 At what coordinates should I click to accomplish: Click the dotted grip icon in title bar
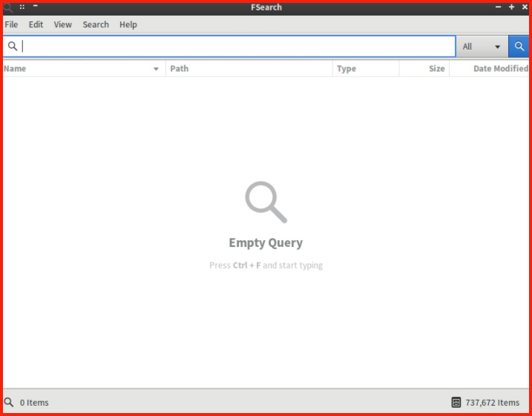pyautogui.click(x=22, y=7)
